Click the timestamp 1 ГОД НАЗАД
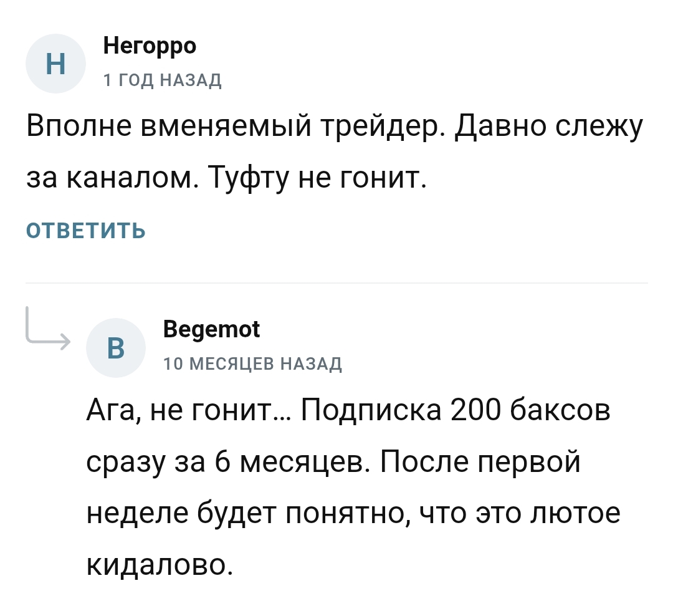The image size is (673, 616). (x=162, y=80)
